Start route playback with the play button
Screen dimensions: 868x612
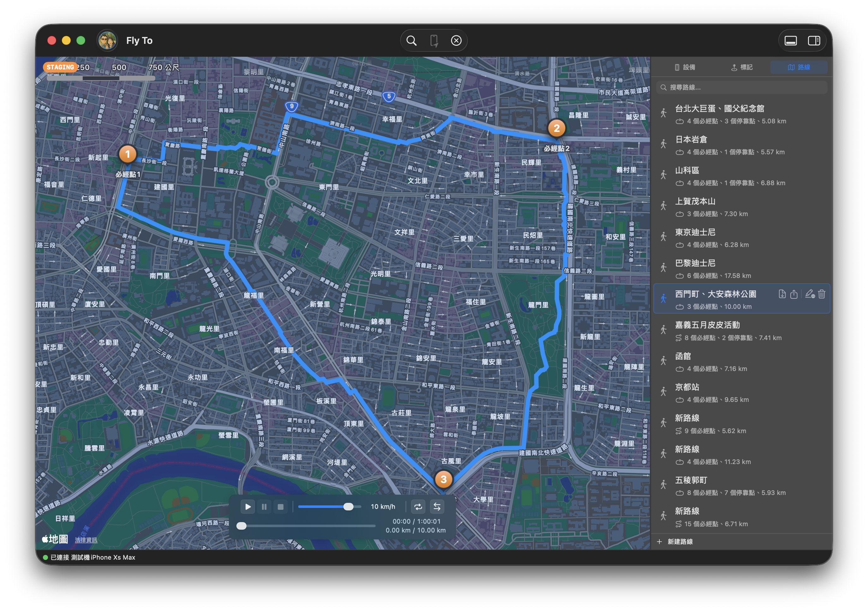click(x=248, y=507)
